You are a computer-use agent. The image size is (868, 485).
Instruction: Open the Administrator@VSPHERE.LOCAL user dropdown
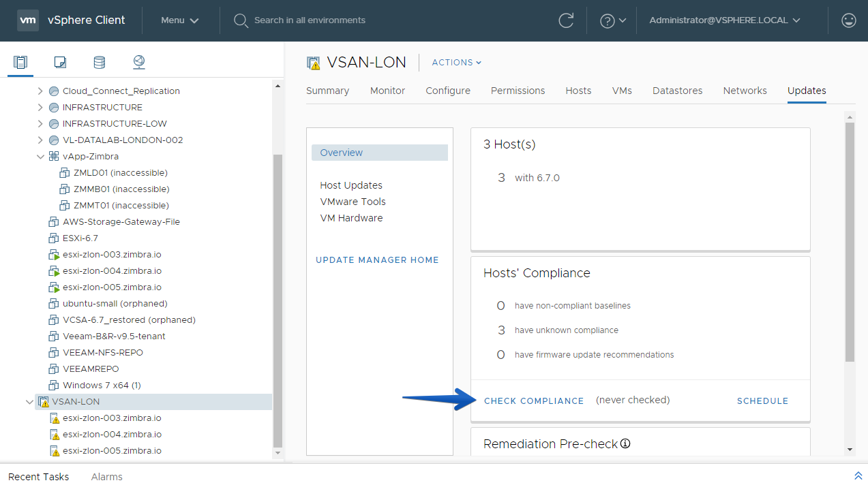(x=725, y=20)
